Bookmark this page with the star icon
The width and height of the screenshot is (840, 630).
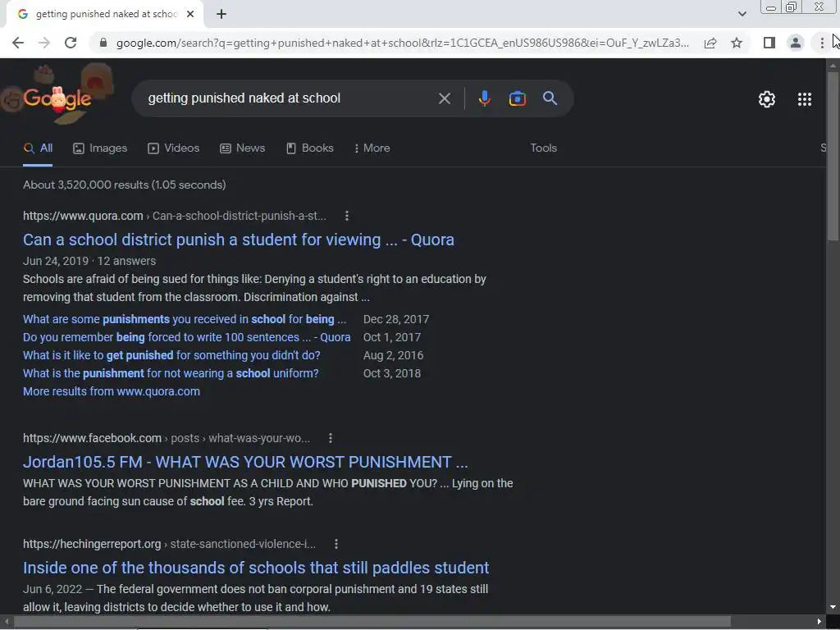pos(737,43)
